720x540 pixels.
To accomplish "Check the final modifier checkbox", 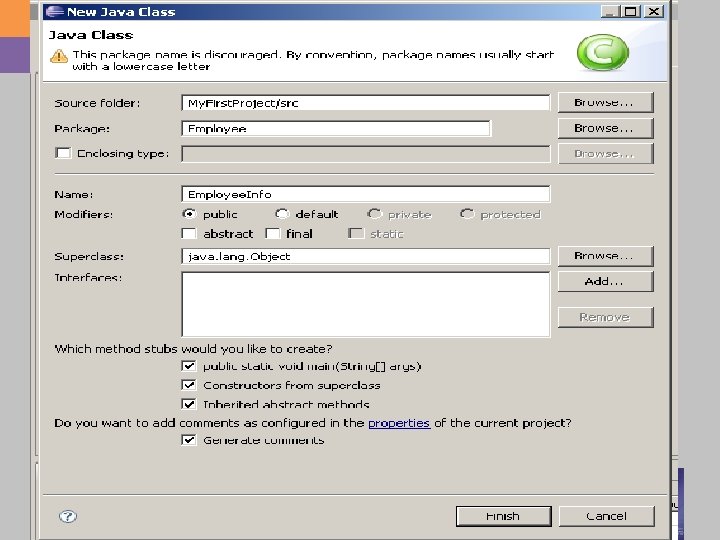I will coord(273,234).
